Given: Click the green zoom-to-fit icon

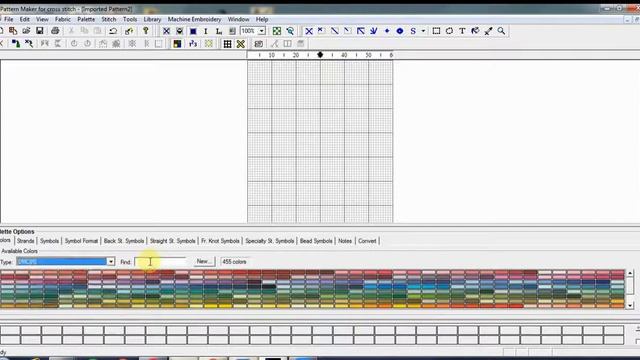Looking at the screenshot, I should click(x=277, y=31).
